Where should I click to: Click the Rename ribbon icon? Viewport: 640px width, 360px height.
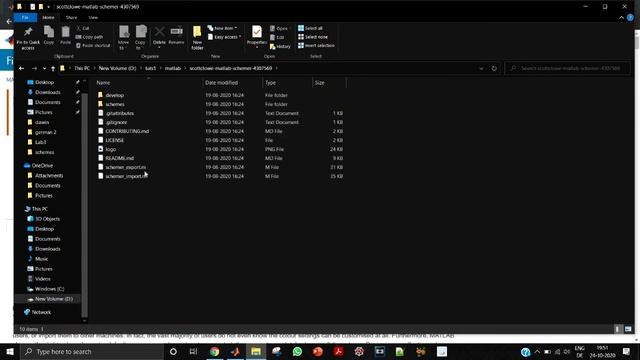click(176, 35)
